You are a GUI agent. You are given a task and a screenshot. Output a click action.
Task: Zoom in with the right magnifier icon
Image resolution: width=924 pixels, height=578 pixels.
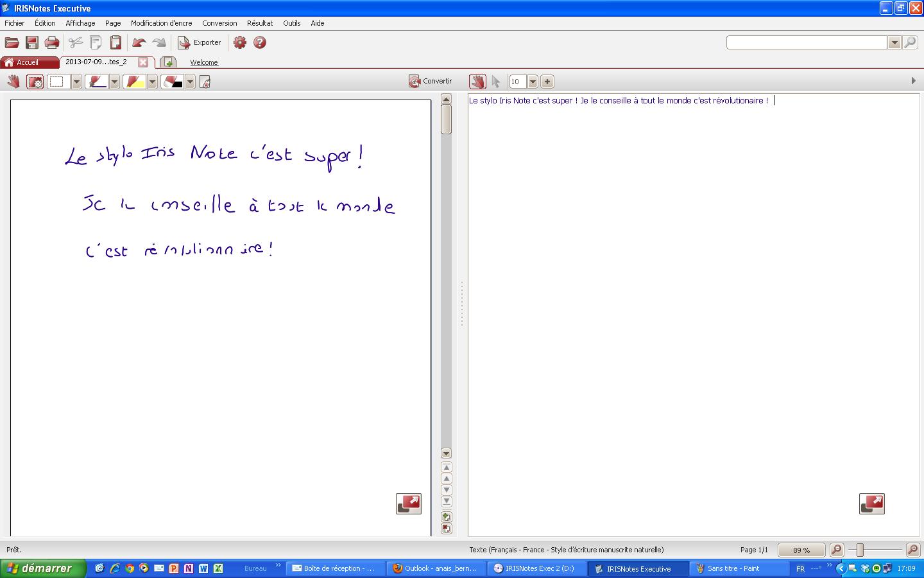(x=912, y=550)
